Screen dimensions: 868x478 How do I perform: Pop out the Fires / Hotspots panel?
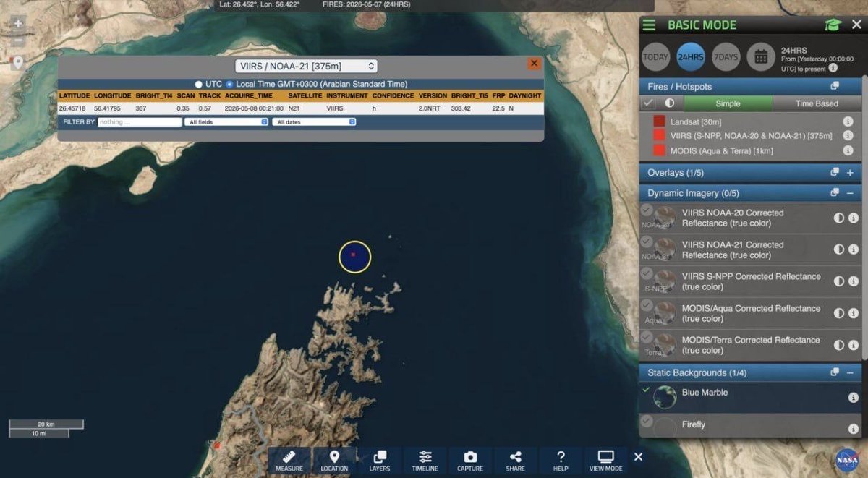[x=835, y=86]
